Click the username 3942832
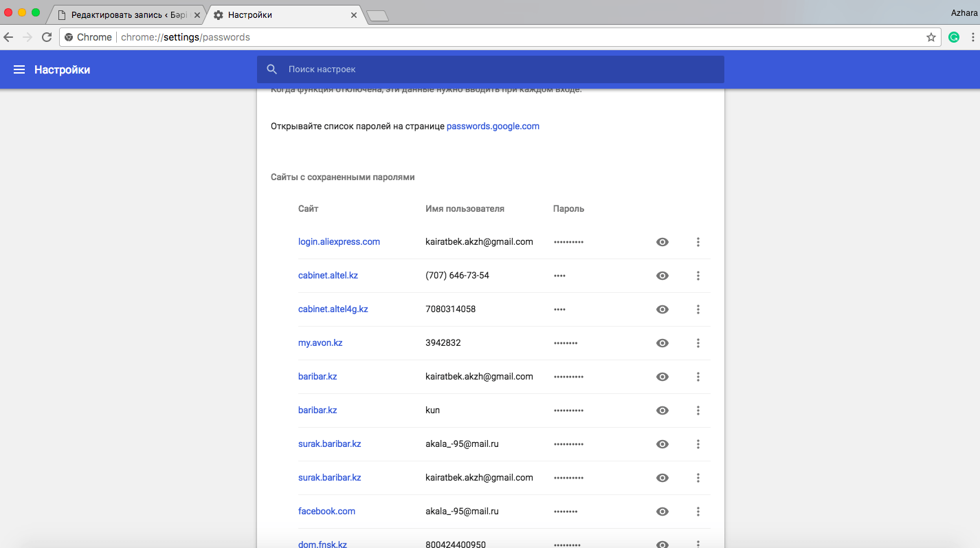 pyautogui.click(x=443, y=343)
